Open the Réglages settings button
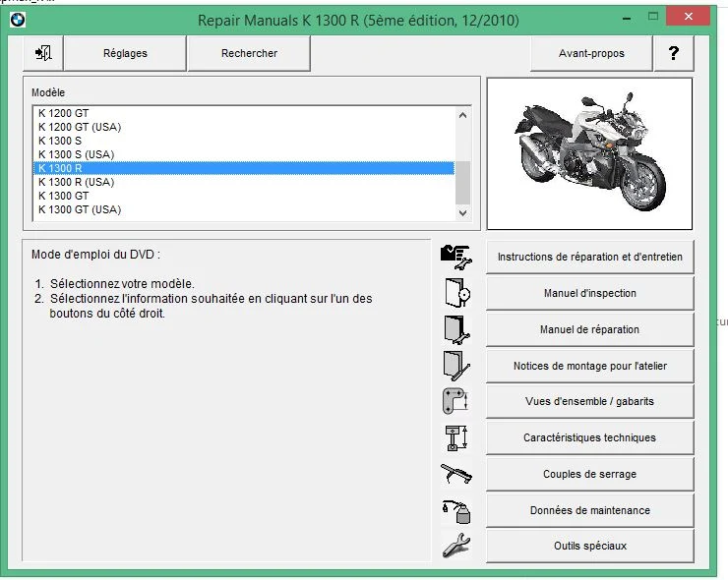The height and width of the screenshot is (580, 728). coord(125,53)
